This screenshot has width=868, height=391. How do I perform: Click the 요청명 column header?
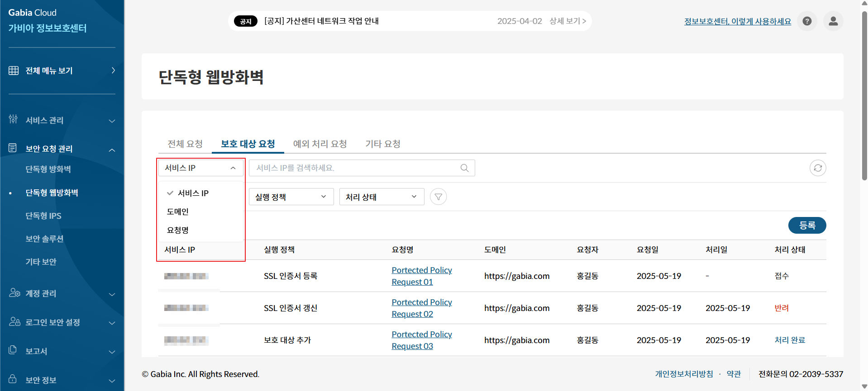(402, 250)
